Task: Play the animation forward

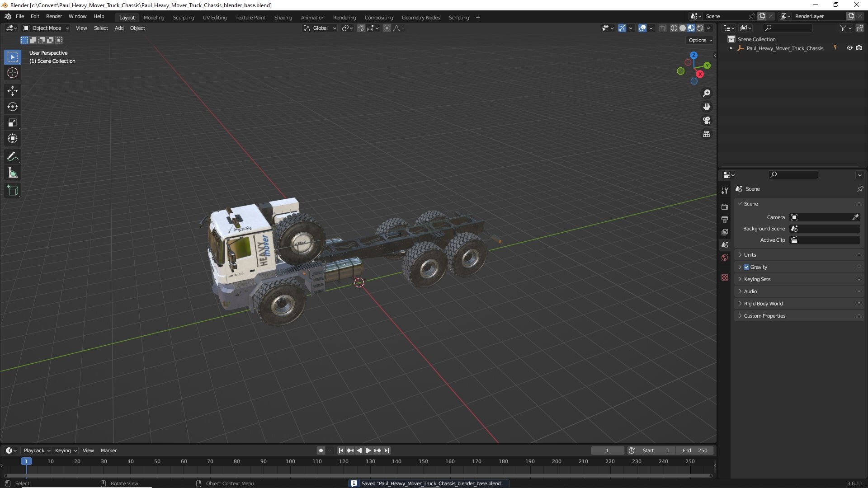Action: 368,450
